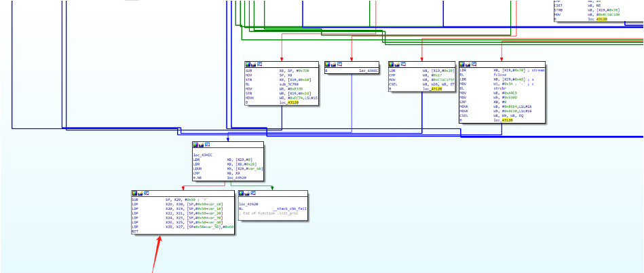Click color palette icon on RET epilogue node
This screenshot has height=273, width=644.
[x=135, y=194]
